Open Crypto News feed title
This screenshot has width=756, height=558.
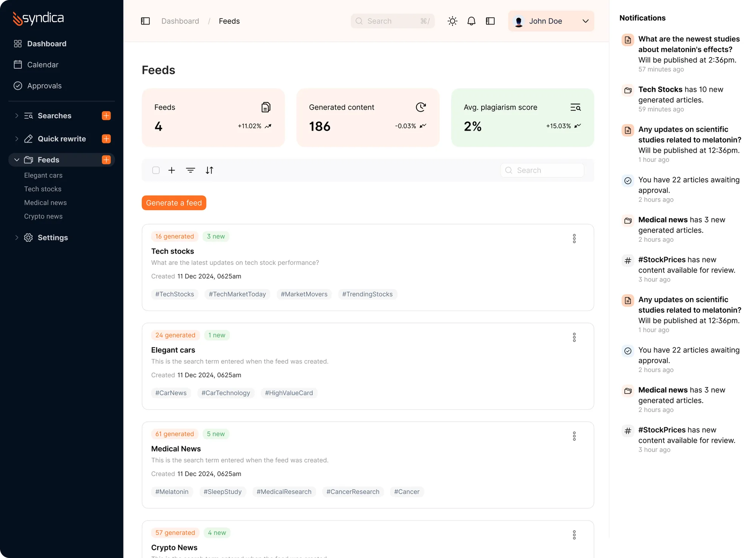pos(174,548)
